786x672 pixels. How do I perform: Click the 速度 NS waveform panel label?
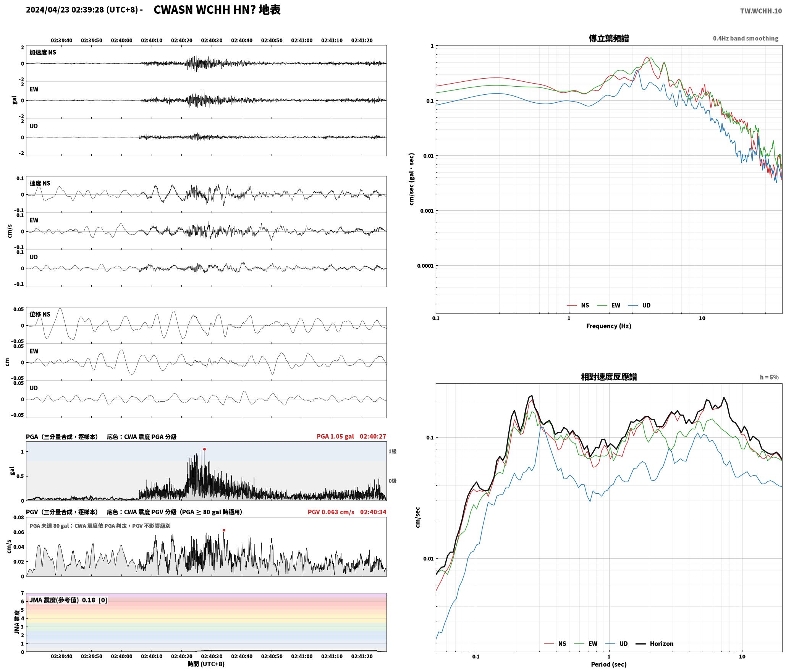(x=40, y=183)
